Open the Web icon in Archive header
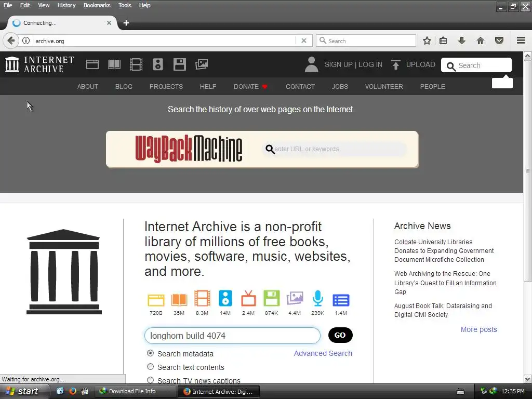The image size is (532, 399). [x=92, y=64]
